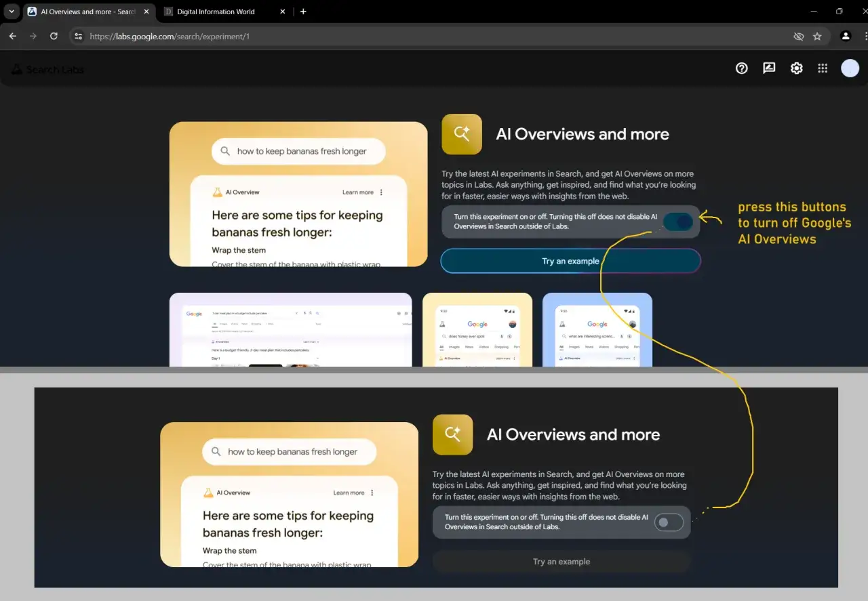
Task: Click the account profile avatar
Action: [850, 68]
